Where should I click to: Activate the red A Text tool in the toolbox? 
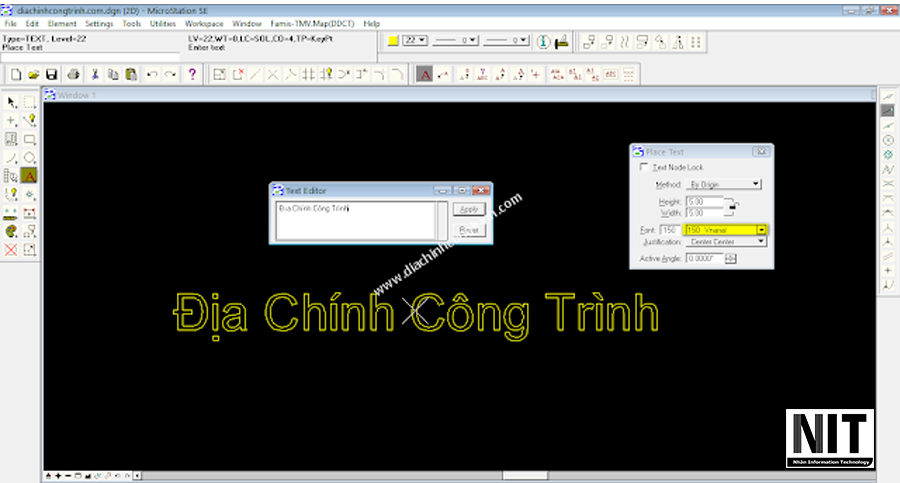pyautogui.click(x=29, y=176)
